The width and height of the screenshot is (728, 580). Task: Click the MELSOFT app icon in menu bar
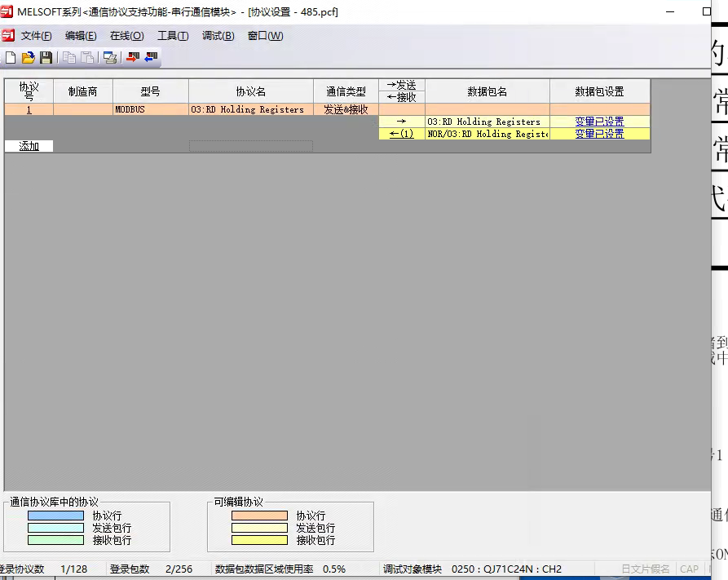(8, 36)
